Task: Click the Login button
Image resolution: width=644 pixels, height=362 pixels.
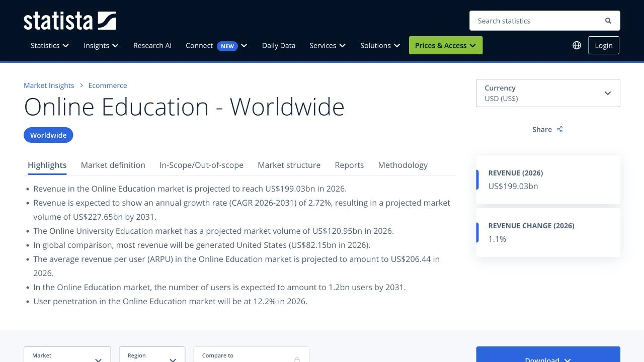Action: click(604, 45)
